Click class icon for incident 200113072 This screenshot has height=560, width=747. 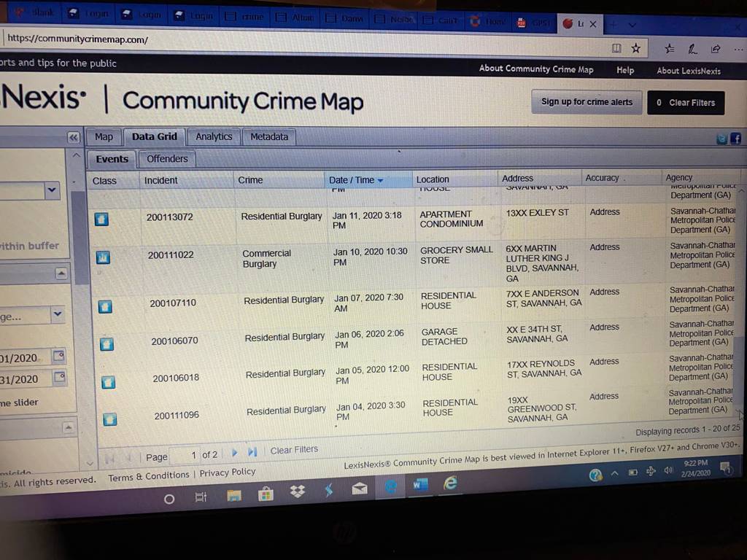101,219
